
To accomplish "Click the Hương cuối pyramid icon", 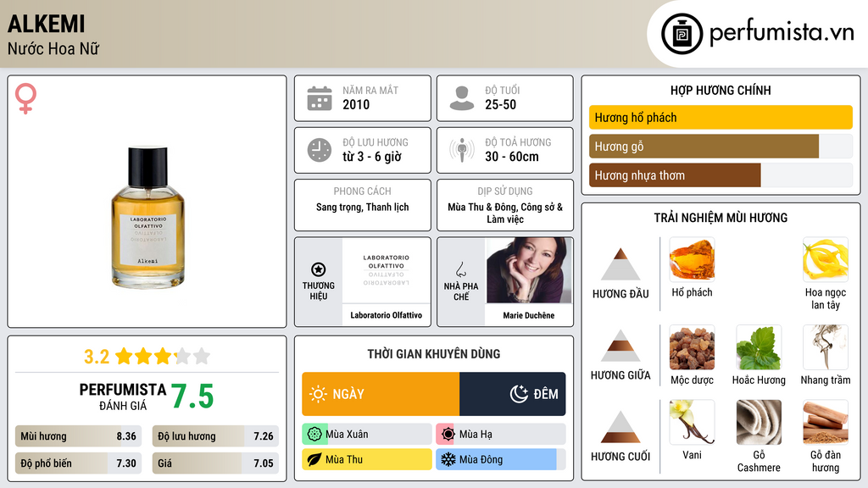I will (x=620, y=427).
